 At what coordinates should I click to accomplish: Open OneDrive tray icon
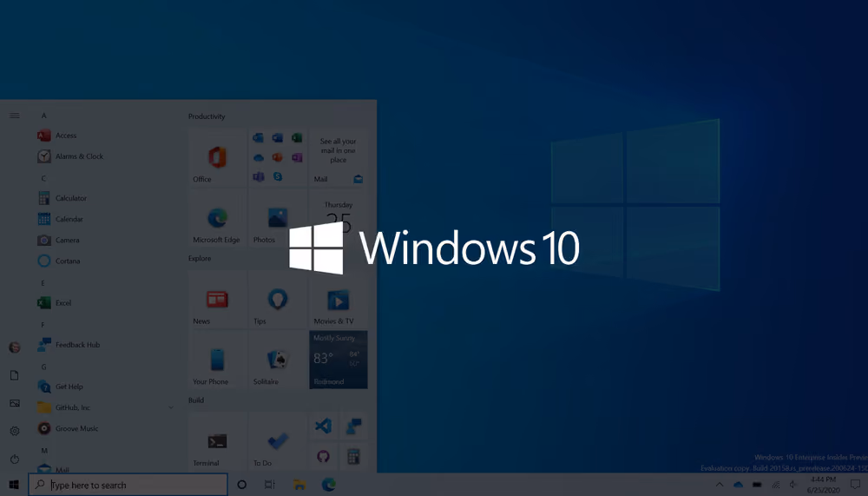coord(738,485)
